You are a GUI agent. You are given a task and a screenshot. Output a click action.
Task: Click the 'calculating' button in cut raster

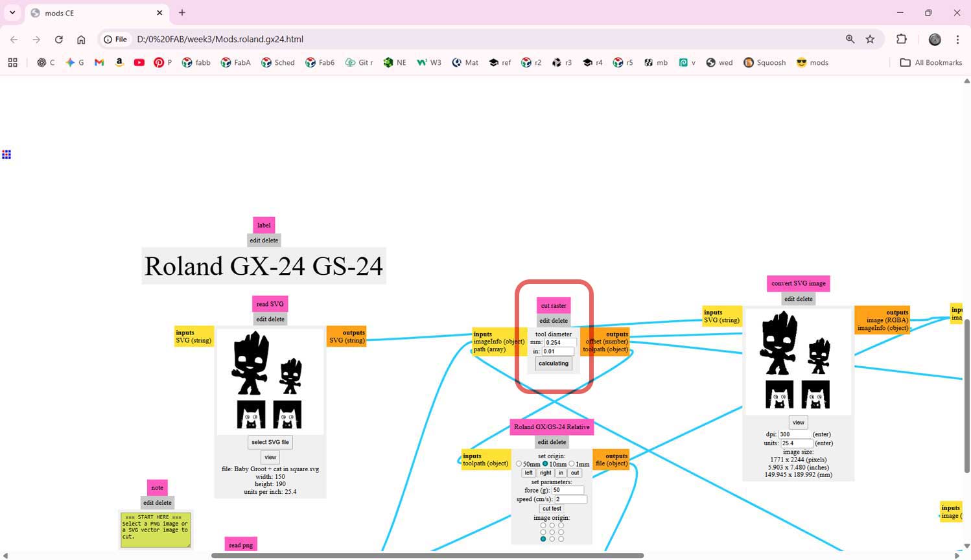[554, 364]
